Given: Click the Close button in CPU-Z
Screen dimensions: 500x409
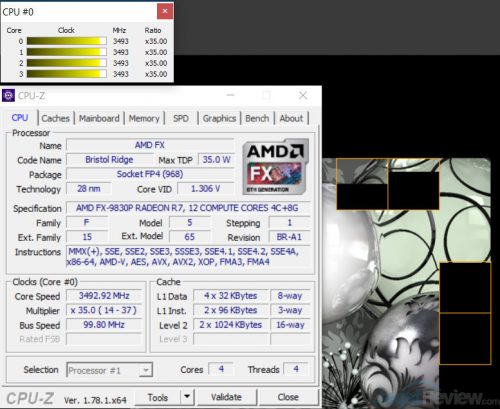Looking at the screenshot, I should click(288, 397).
